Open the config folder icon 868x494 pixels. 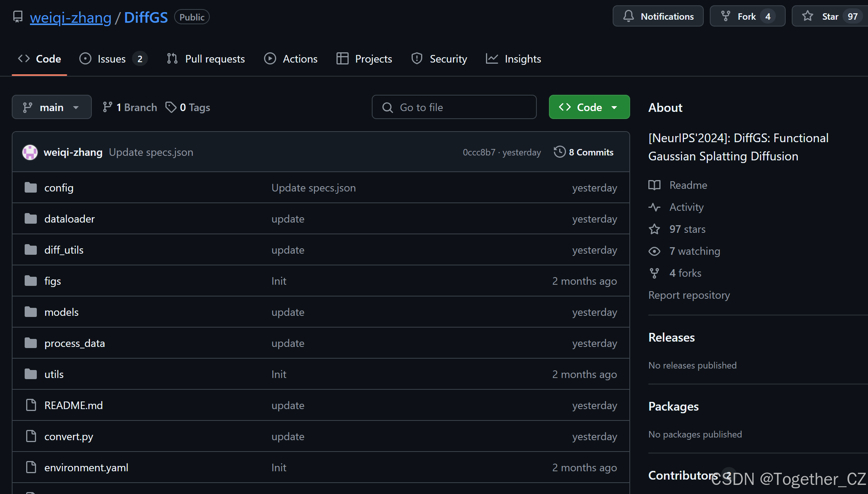click(31, 188)
